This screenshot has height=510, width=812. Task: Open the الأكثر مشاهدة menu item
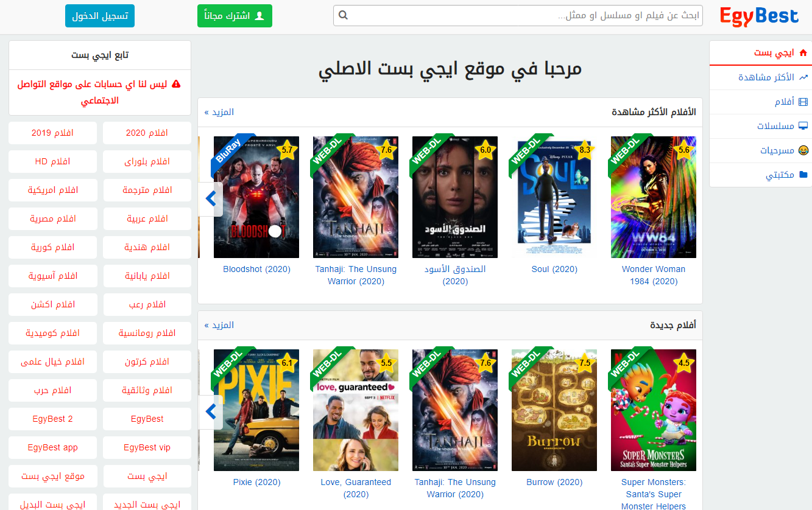tap(761, 77)
